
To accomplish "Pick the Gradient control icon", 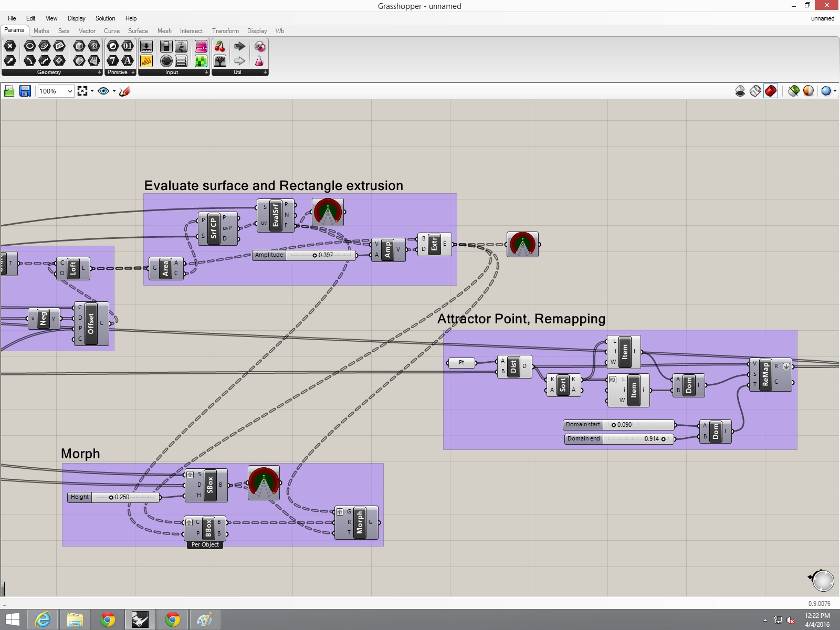I will pos(201,47).
